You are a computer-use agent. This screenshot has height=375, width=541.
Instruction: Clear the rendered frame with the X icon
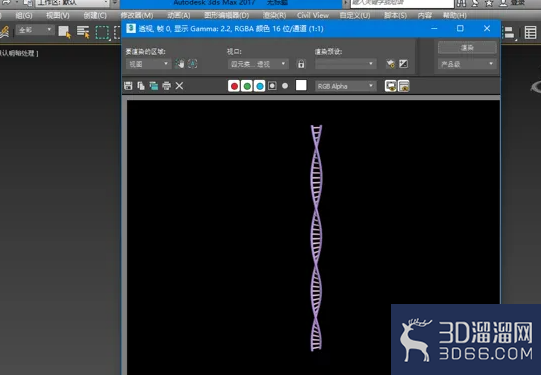(179, 86)
